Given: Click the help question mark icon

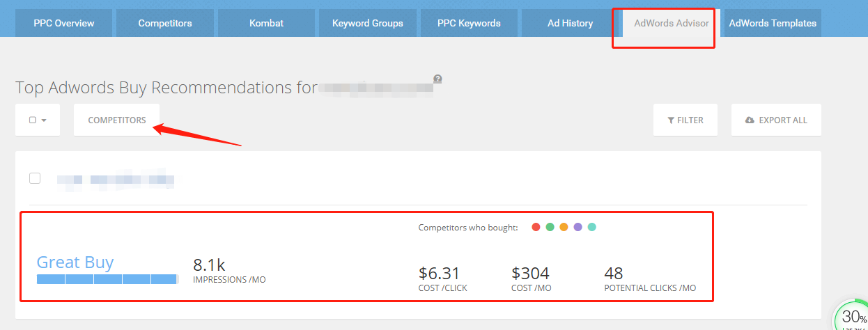Looking at the screenshot, I should pos(437,79).
